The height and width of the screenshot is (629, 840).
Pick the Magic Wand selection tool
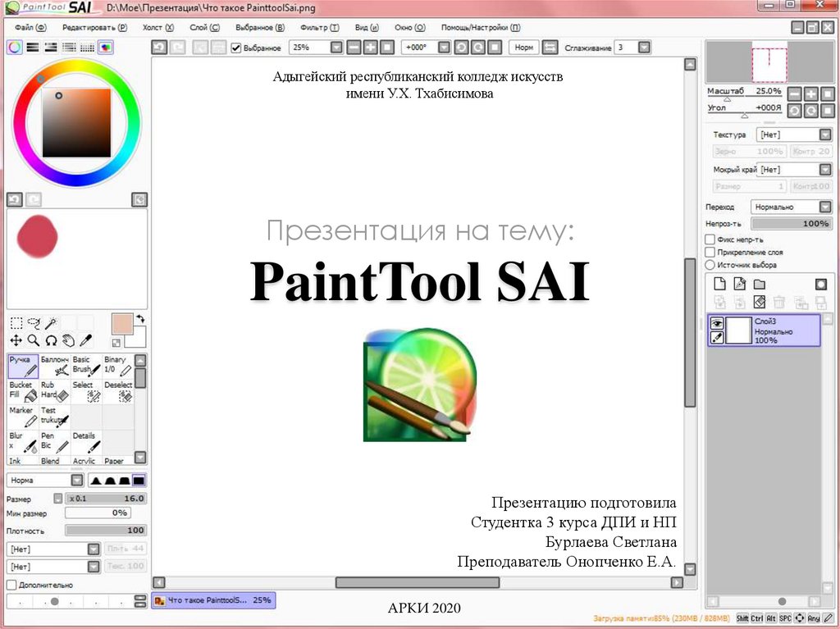pos(51,323)
